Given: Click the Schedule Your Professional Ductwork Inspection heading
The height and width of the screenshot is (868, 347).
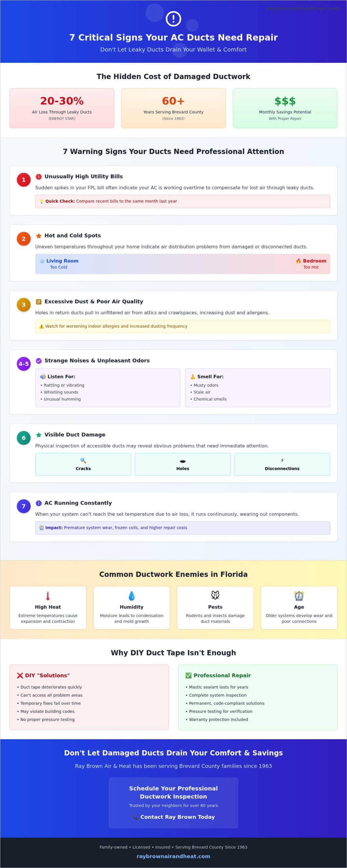Looking at the screenshot, I should [x=173, y=792].
